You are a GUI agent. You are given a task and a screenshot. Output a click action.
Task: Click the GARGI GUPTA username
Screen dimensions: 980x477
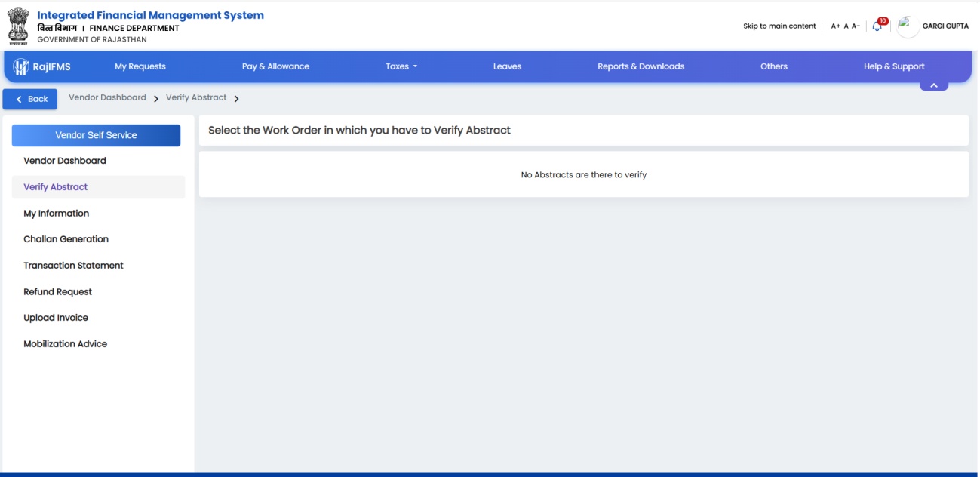[945, 26]
